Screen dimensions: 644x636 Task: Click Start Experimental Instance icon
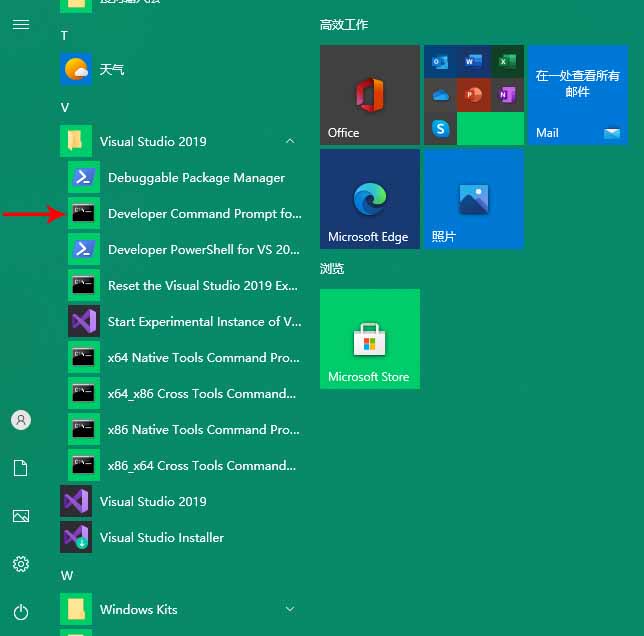click(x=84, y=321)
